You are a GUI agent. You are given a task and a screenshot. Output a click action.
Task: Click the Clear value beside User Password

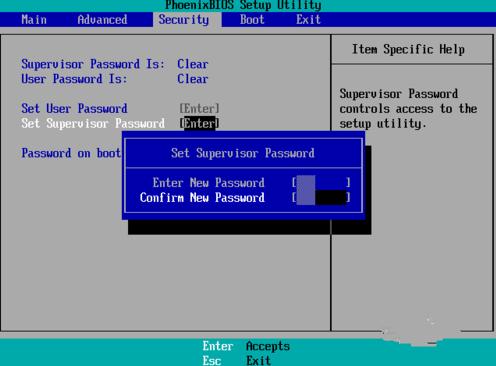[x=193, y=79]
